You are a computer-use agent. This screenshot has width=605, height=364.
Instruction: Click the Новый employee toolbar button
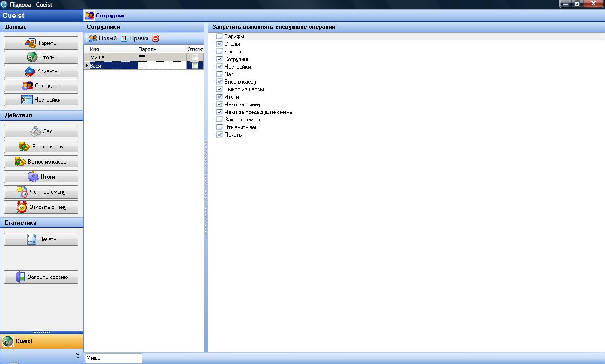(103, 38)
